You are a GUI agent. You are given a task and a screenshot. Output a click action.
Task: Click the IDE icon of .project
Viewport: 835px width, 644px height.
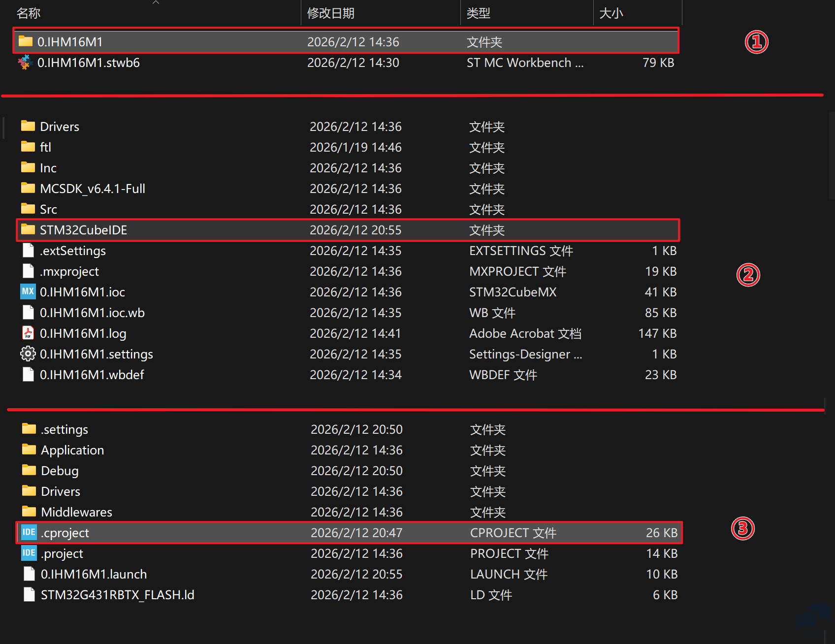(x=29, y=553)
